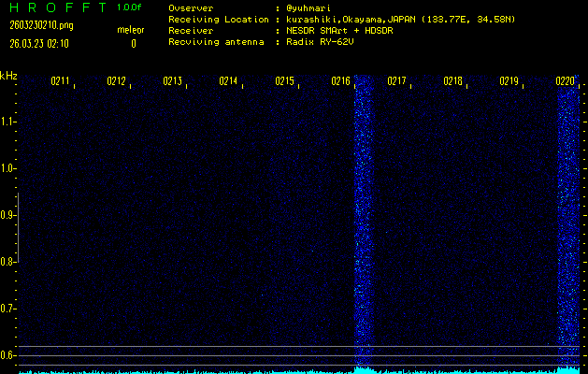
Task: Click the 0213 time marker
Action: point(172,81)
